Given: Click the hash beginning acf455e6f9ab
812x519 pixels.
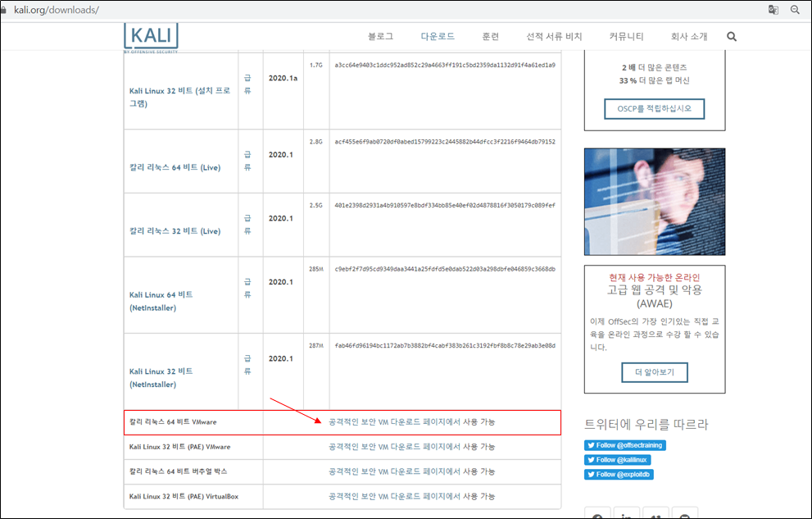Looking at the screenshot, I should (445, 142).
